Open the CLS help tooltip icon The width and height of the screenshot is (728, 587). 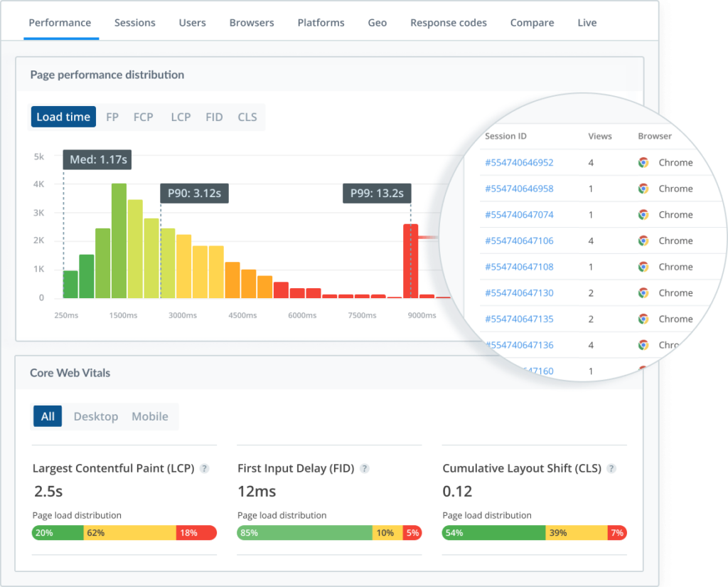tap(611, 468)
